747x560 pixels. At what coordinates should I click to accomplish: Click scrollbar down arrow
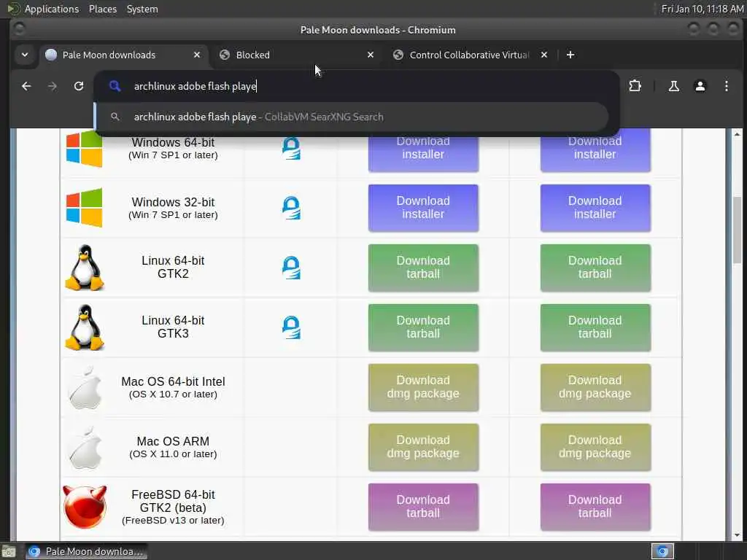pyautogui.click(x=737, y=535)
